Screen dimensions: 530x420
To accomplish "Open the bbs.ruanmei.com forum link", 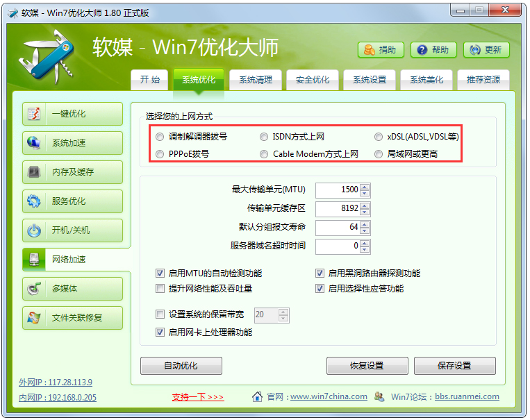I will 467,396.
